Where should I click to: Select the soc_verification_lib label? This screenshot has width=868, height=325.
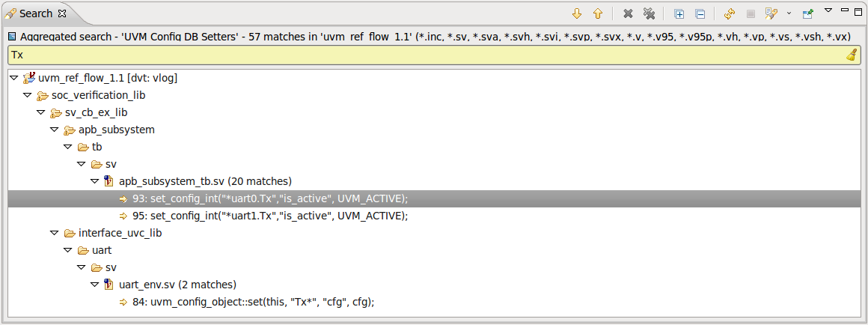click(x=98, y=96)
